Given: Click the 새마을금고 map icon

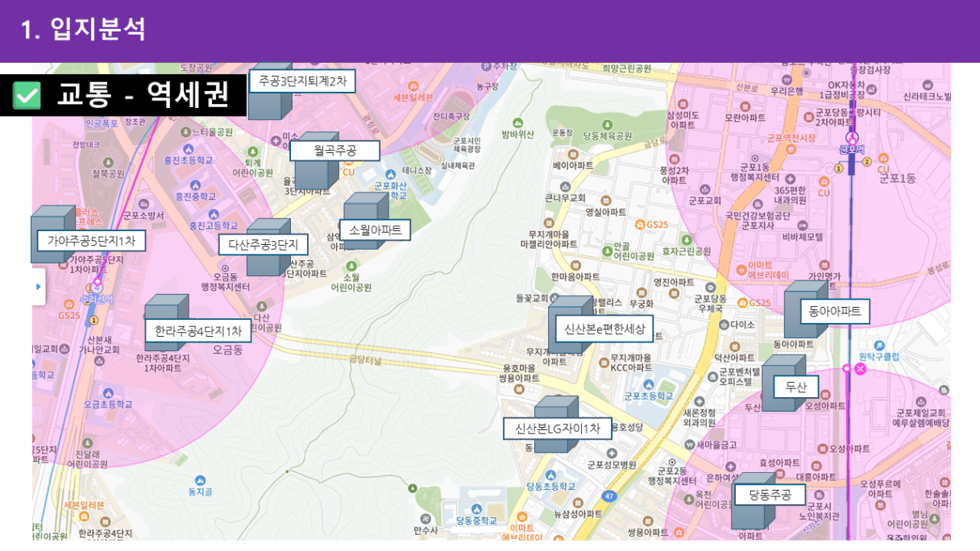Looking at the screenshot, I should 689,445.
